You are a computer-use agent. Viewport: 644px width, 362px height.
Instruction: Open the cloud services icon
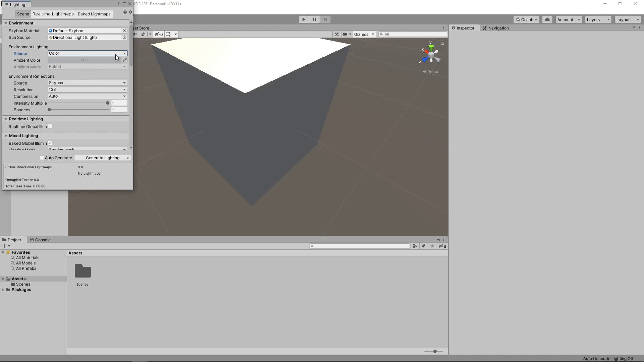click(547, 19)
